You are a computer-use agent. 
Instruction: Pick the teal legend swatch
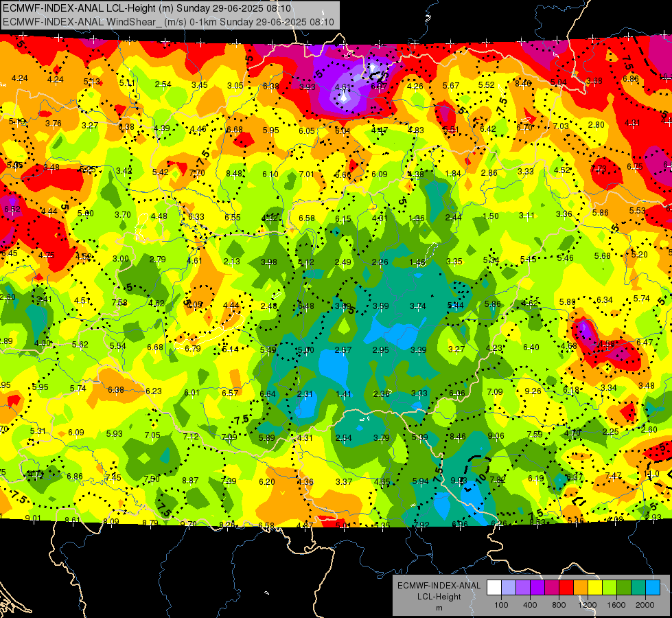click(638, 588)
